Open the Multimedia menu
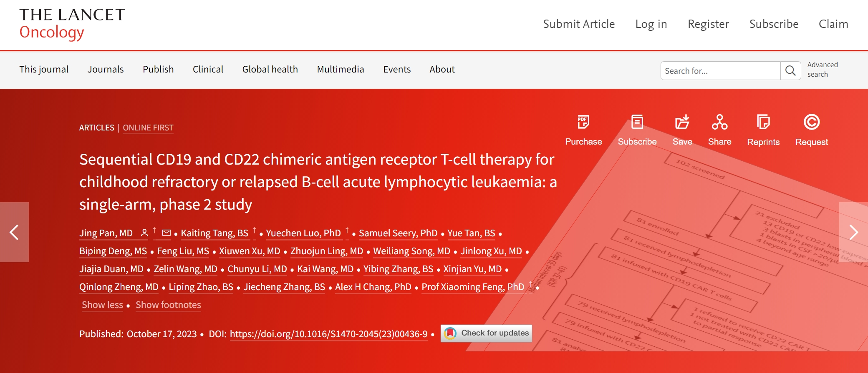868x373 pixels. click(x=341, y=69)
